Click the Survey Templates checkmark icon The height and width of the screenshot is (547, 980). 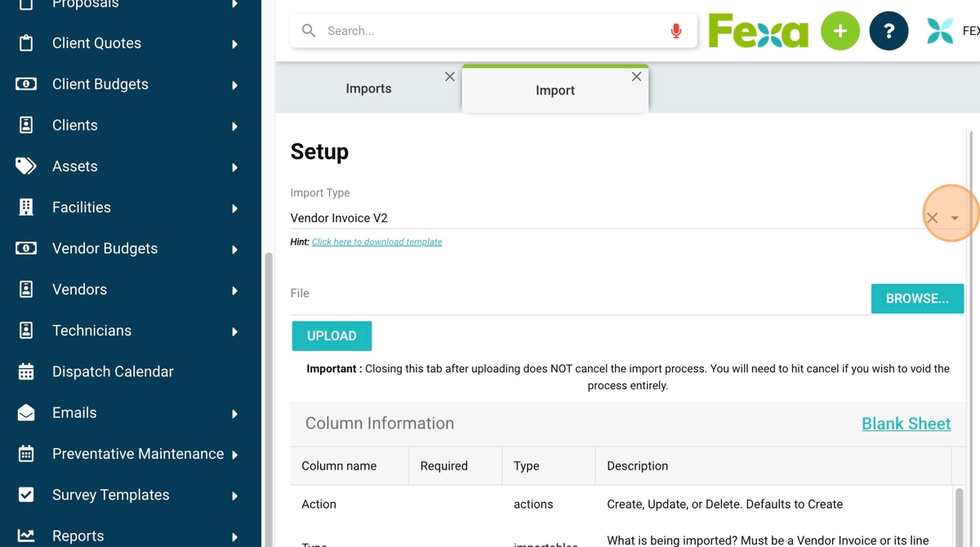tap(26, 495)
